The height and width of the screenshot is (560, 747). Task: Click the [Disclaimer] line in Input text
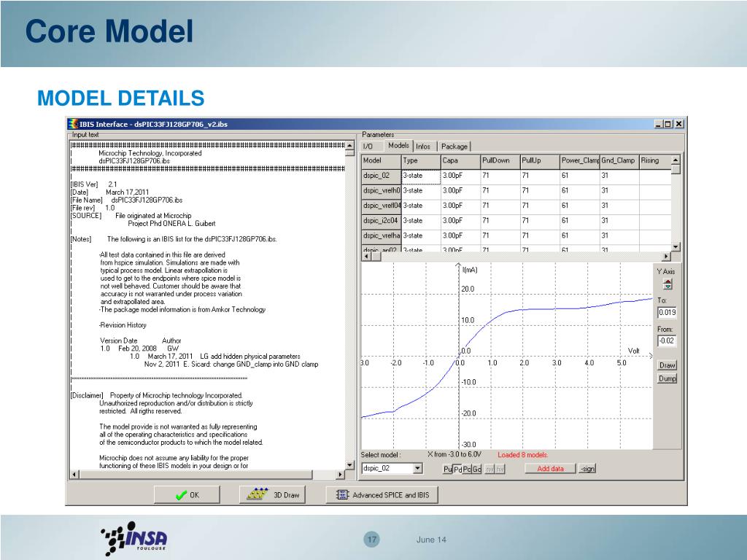(156, 395)
